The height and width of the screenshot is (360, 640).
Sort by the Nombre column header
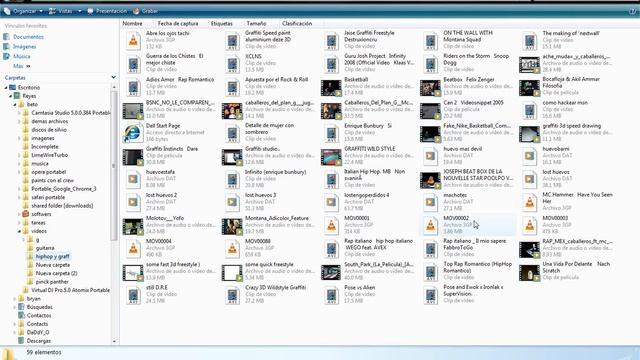(133, 24)
